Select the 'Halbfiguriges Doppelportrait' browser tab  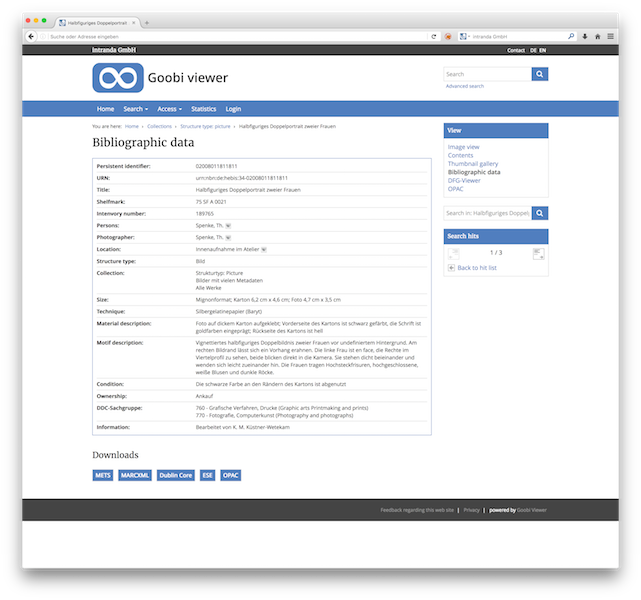coord(97,23)
